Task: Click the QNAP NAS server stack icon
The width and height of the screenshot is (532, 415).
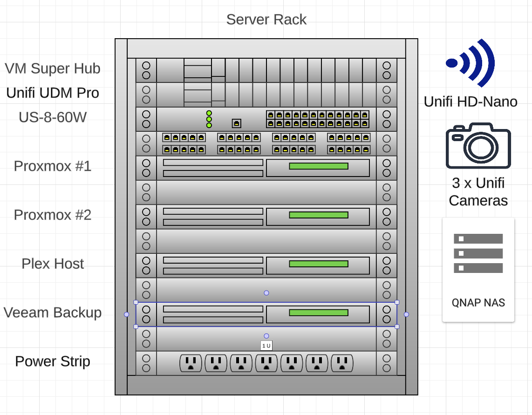Action: click(478, 253)
